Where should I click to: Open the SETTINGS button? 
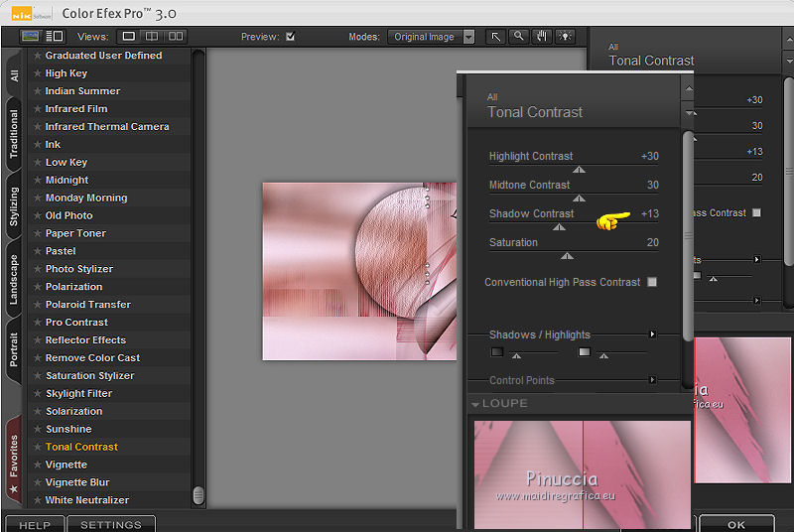point(111,524)
